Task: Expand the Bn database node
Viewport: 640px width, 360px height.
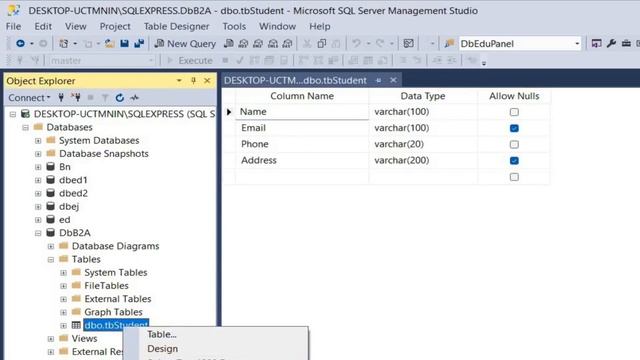Action: tap(38, 167)
